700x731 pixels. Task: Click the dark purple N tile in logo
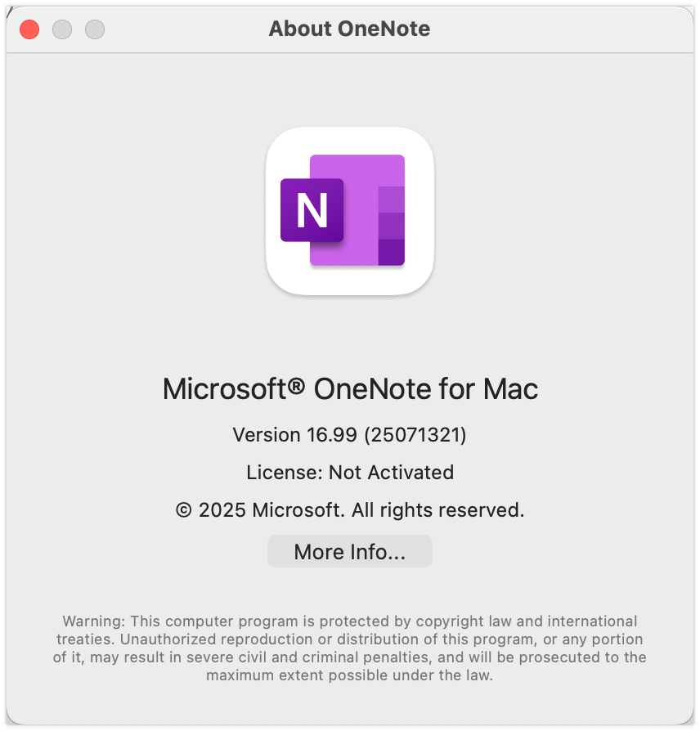click(312, 210)
